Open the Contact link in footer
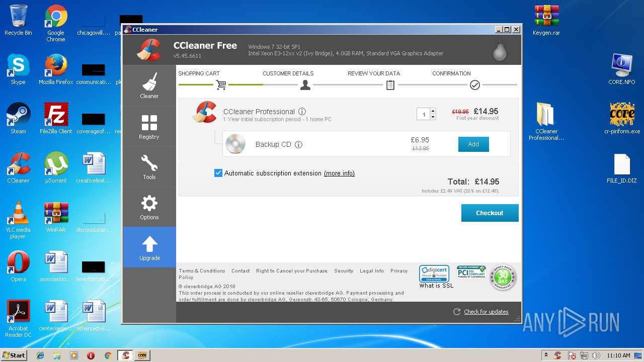 click(x=240, y=271)
